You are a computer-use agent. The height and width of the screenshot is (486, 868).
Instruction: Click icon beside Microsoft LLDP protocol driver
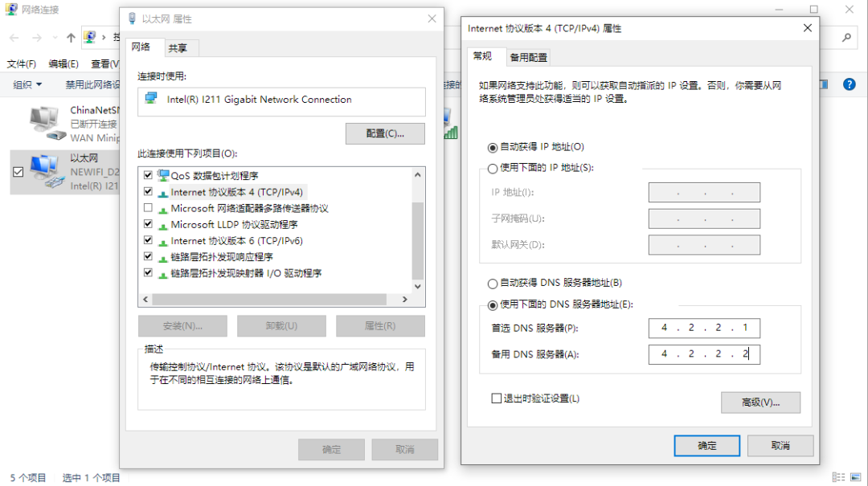coord(162,225)
